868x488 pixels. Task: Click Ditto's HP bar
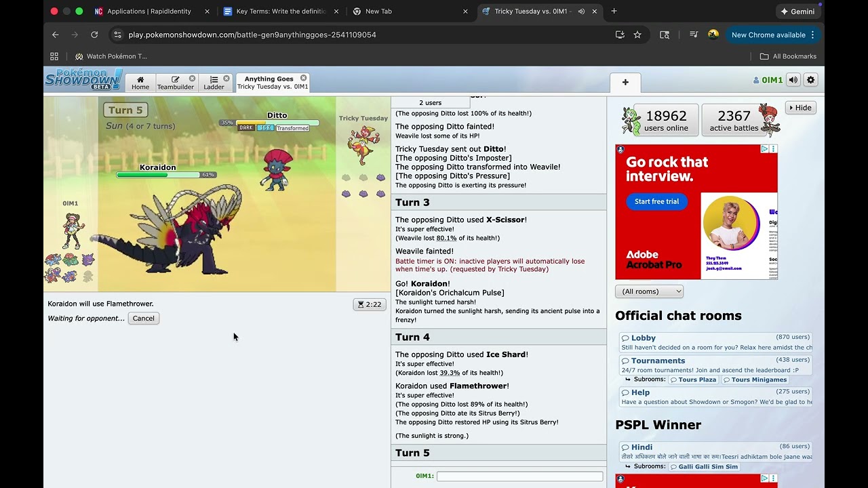pyautogui.click(x=277, y=123)
